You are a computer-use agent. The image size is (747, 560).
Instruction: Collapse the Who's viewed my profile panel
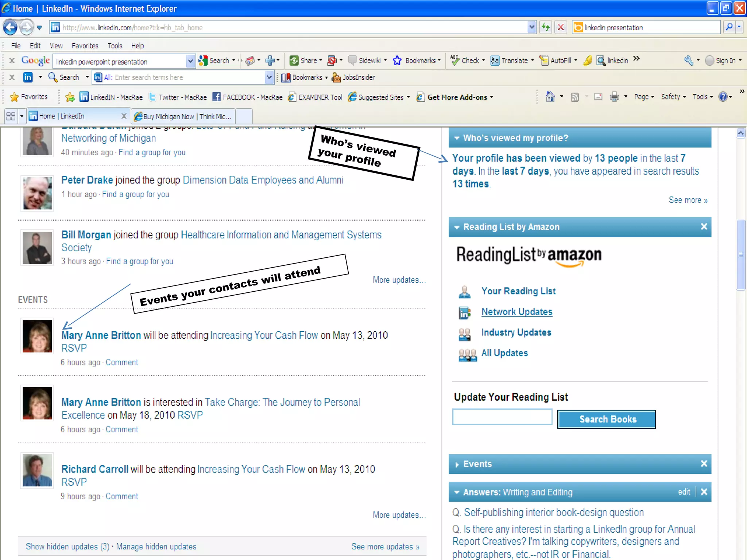coord(456,138)
